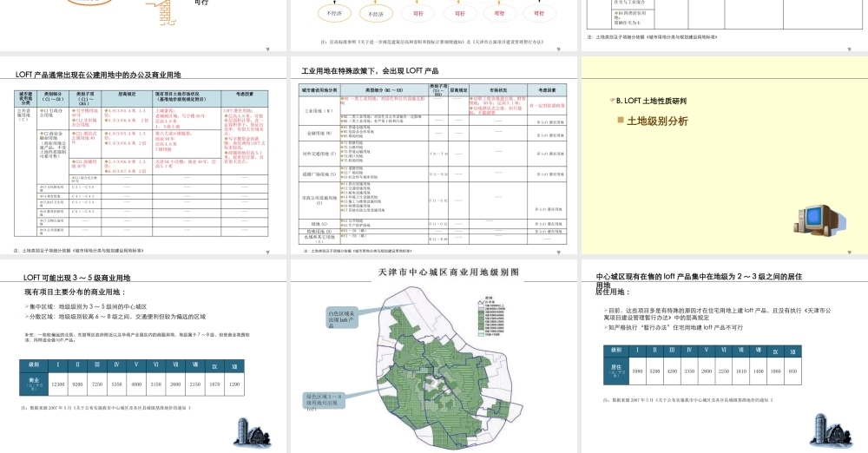Click the cell '1810' in residential table
This screenshot has height=453, width=868.
coord(741,371)
